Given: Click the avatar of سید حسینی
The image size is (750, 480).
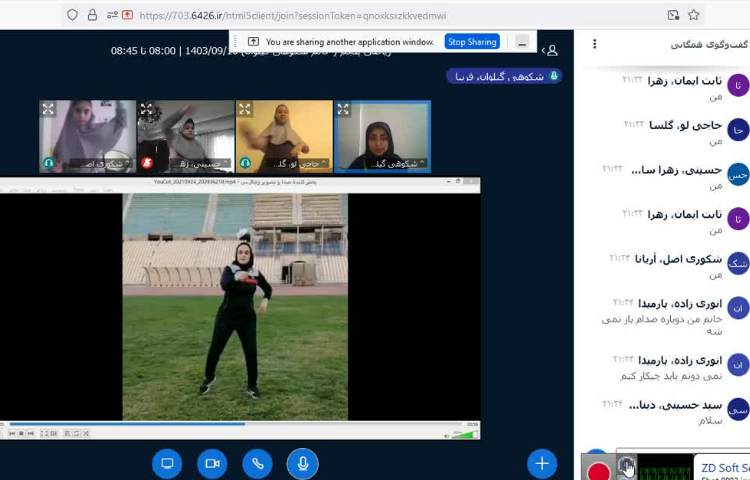Looking at the screenshot, I should coord(738,410).
